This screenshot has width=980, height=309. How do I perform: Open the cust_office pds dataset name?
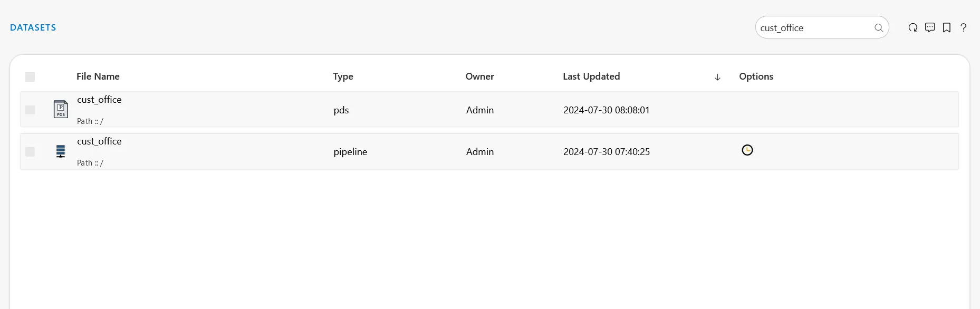99,100
